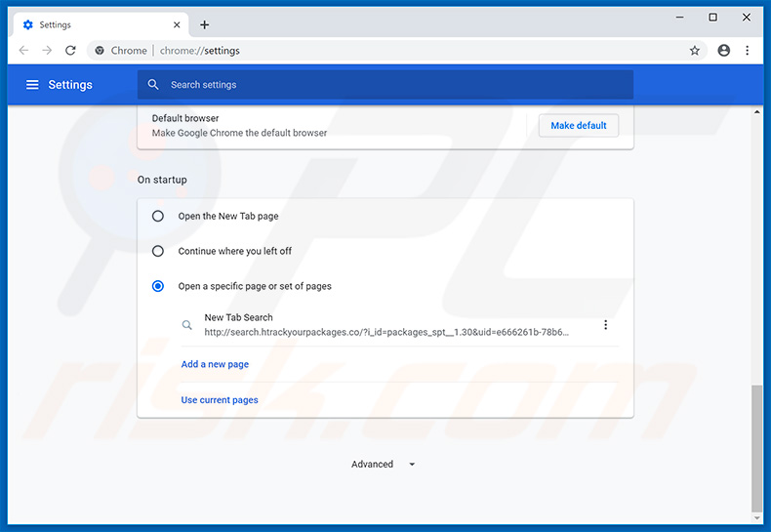
Task: Click the Settings gear favicon on tab
Action: pos(28,24)
